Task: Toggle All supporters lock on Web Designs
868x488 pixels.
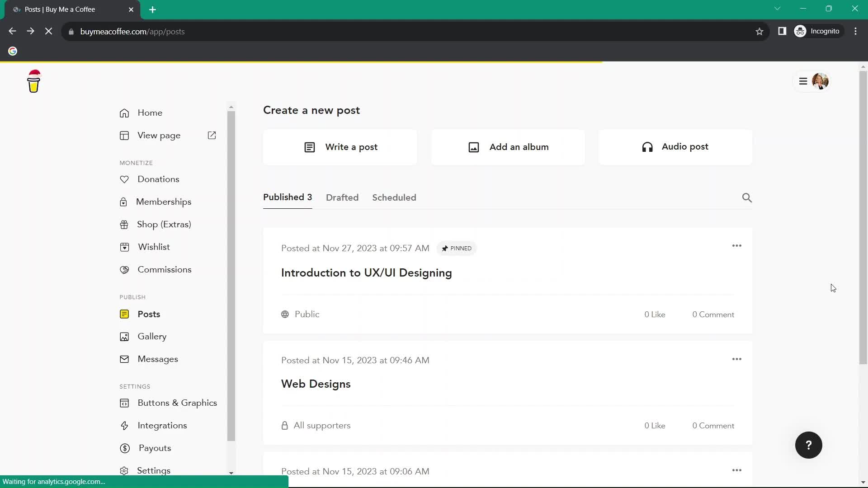Action: tap(284, 426)
